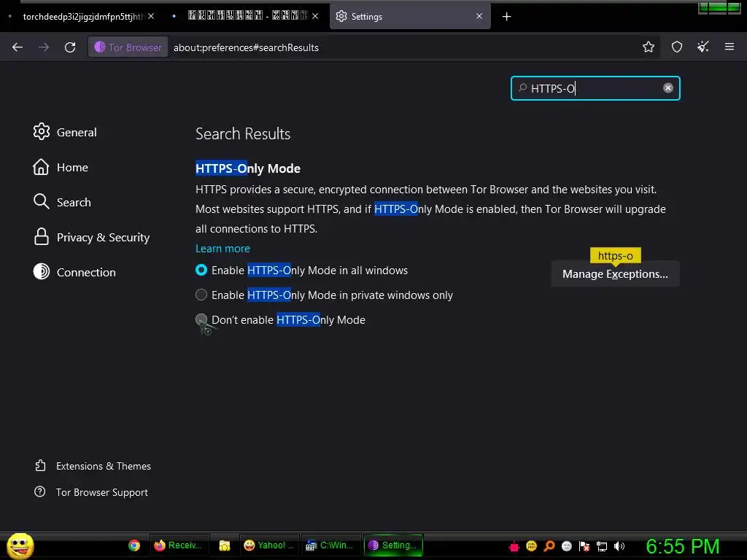
Task: Click the forward navigation arrow
Action: [x=44, y=47]
